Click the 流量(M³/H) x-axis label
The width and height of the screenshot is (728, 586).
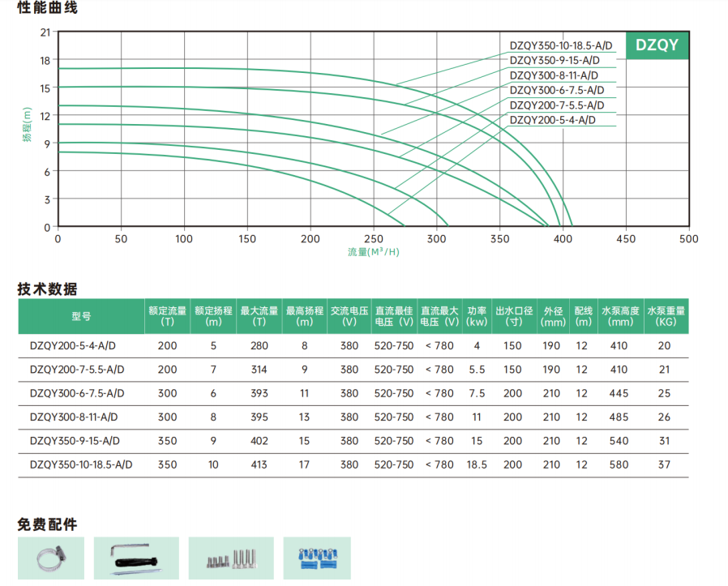coord(373,252)
